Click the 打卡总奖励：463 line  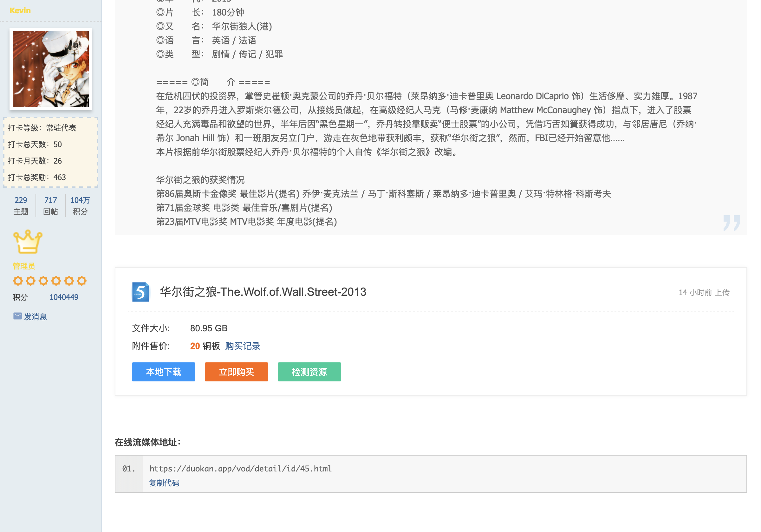(x=37, y=177)
